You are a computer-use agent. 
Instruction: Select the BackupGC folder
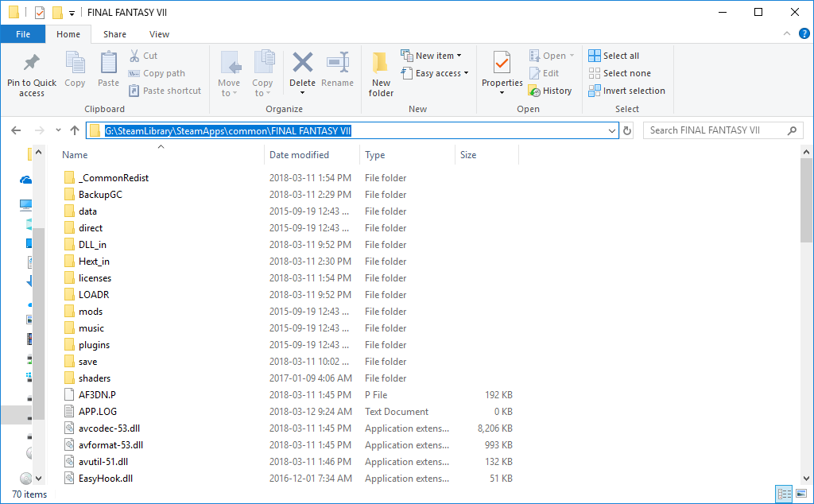[x=100, y=195]
